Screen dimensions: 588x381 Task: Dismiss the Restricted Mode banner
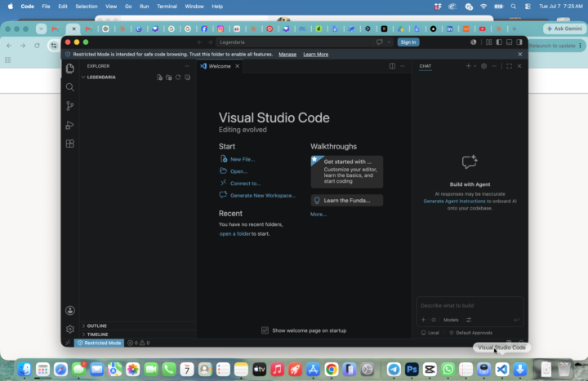[520, 54]
